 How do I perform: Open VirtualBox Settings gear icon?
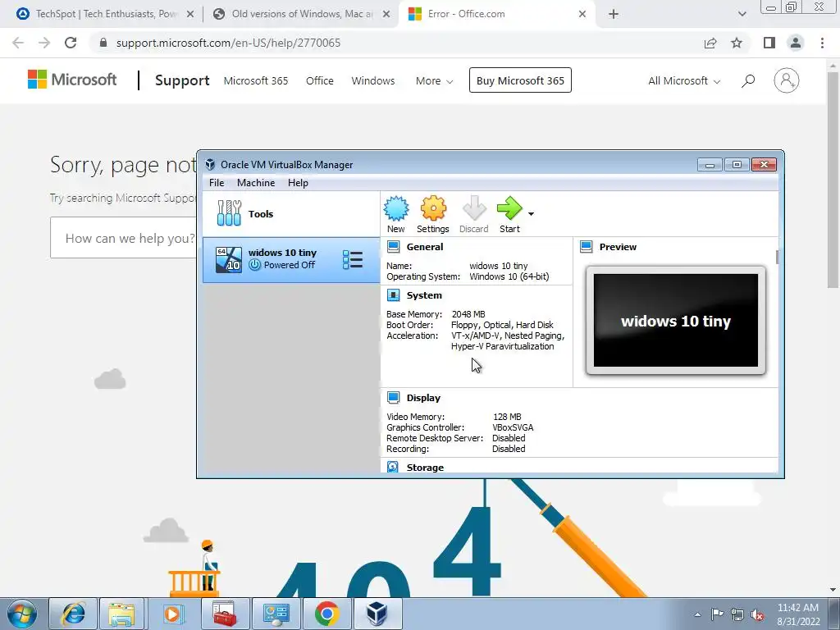pos(433,208)
